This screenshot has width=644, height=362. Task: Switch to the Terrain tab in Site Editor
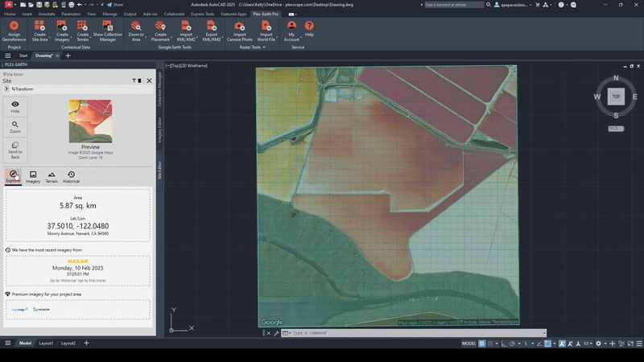[52, 177]
